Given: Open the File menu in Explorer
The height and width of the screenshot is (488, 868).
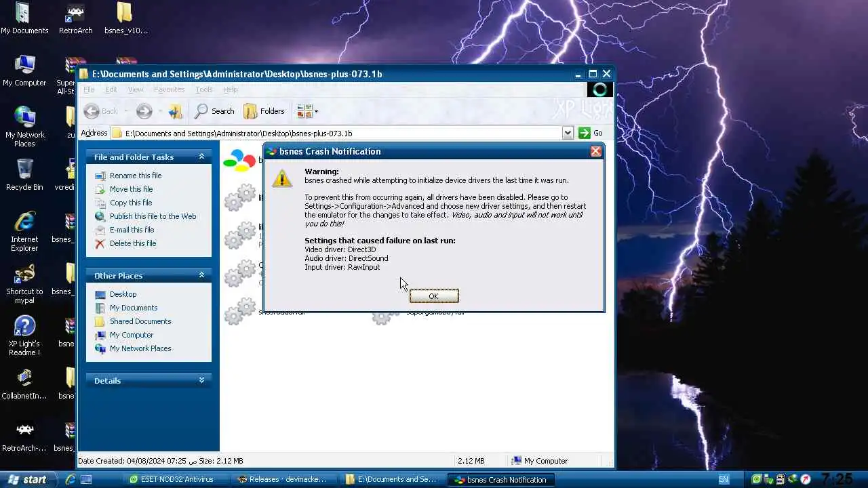Looking at the screenshot, I should [89, 89].
